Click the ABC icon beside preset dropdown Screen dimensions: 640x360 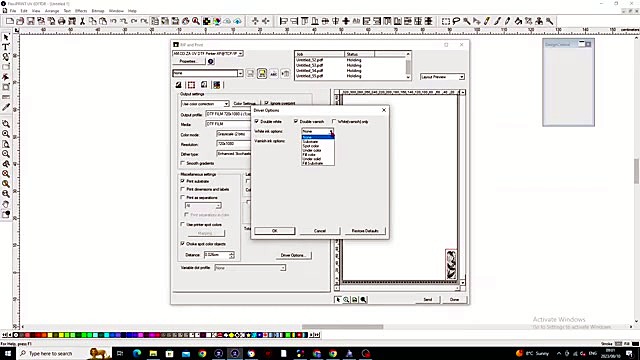coord(273,73)
